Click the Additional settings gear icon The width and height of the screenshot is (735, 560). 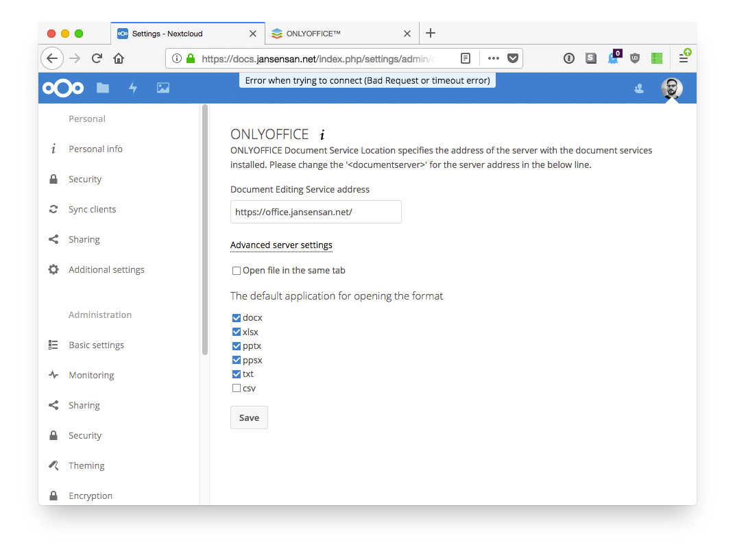(x=53, y=269)
